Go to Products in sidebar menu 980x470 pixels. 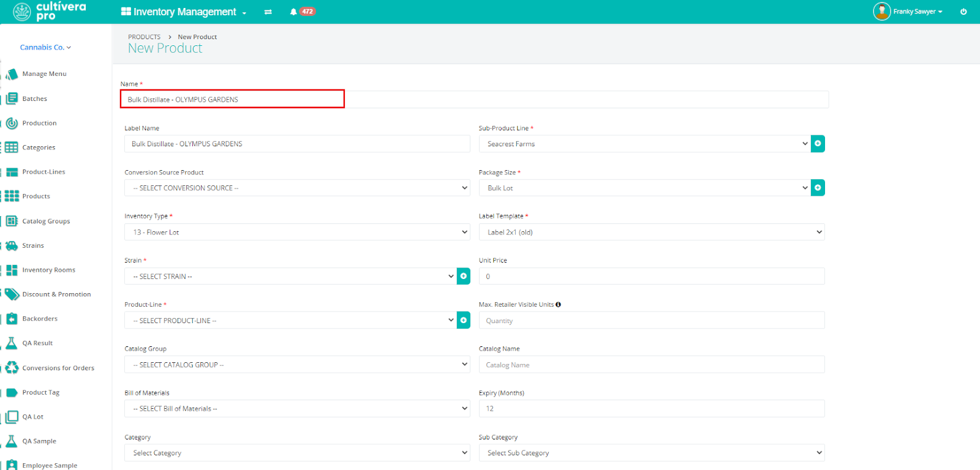coord(36,196)
